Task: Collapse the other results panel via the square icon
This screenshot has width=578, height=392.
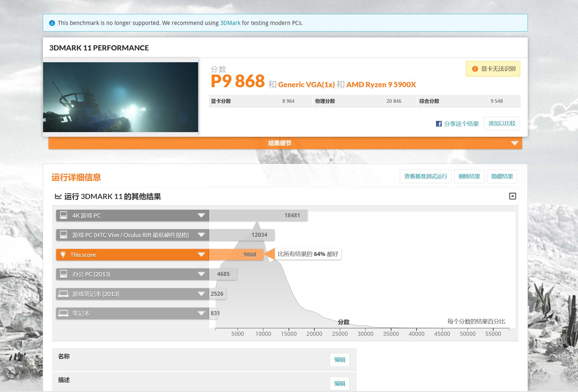Action: tap(512, 196)
